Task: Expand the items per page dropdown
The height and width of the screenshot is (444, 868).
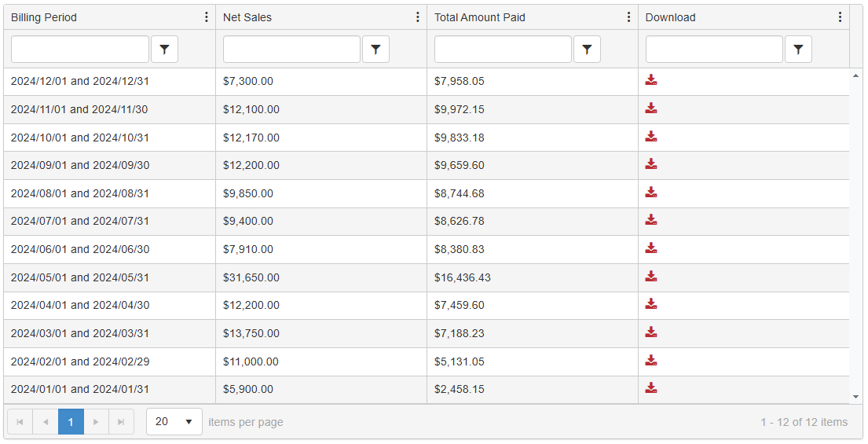Action: [189, 422]
